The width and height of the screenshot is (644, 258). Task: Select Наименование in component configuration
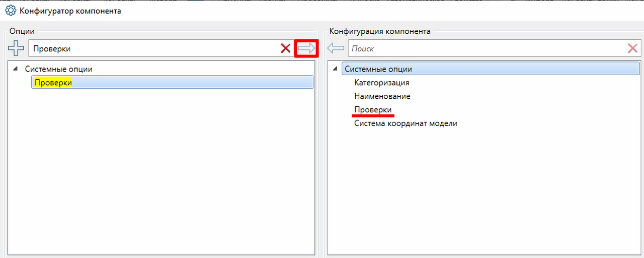pos(382,96)
